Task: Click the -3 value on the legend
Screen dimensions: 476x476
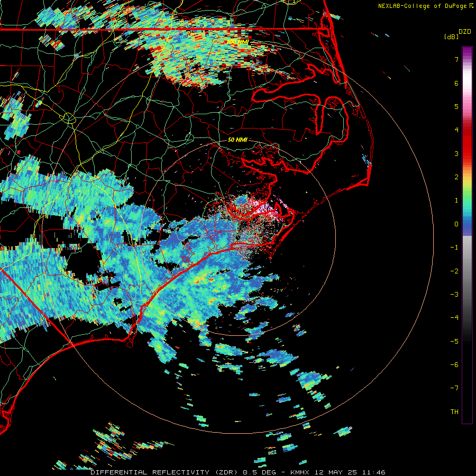Action: pos(454,295)
